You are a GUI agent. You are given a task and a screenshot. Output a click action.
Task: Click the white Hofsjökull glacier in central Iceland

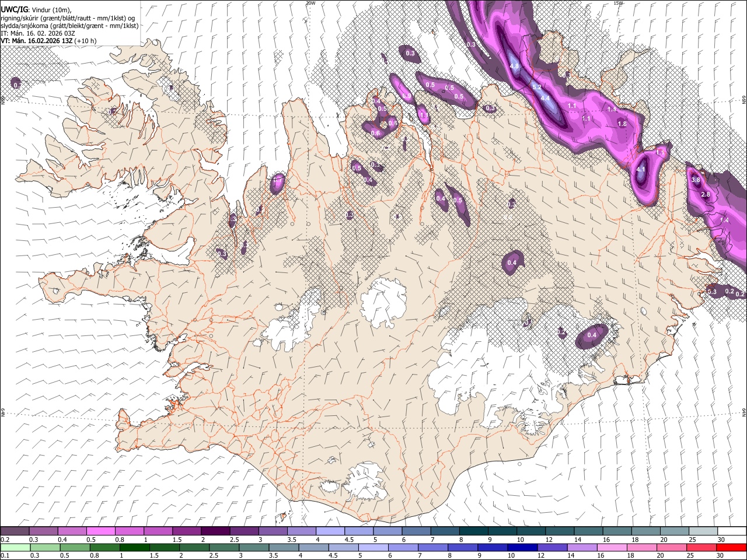coord(383,303)
